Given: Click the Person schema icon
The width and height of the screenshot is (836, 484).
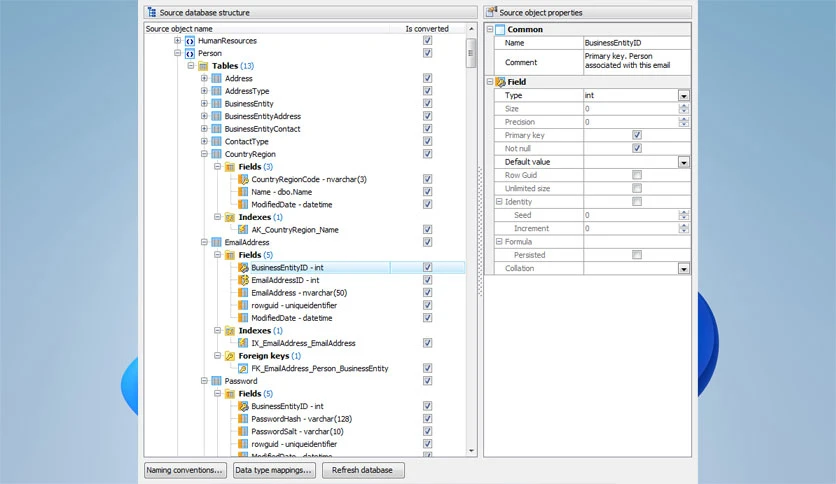Looking at the screenshot, I should click(190, 53).
